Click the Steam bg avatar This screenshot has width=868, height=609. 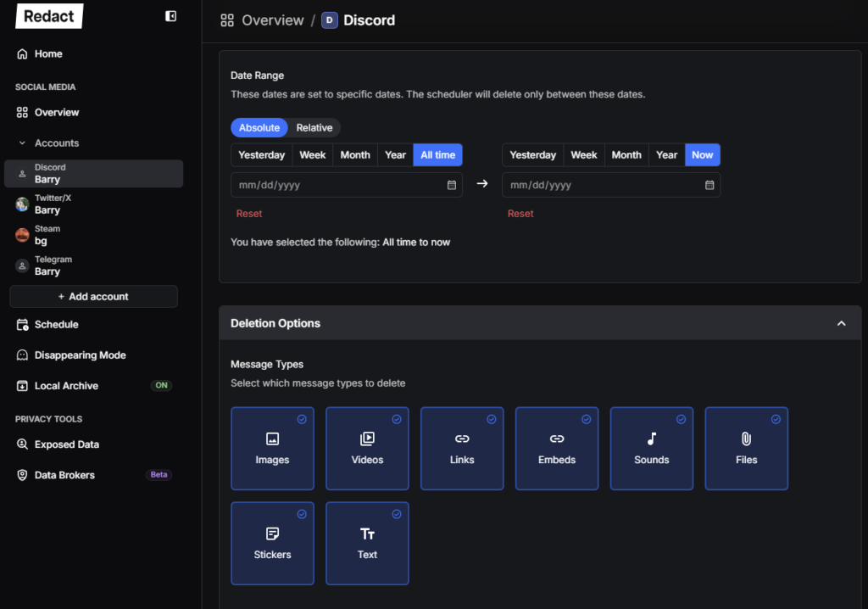click(x=22, y=235)
